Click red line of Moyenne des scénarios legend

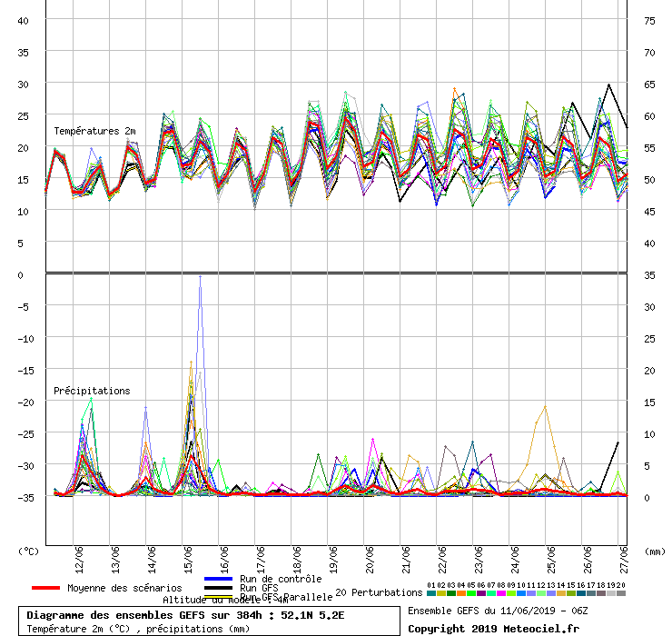tap(45, 588)
